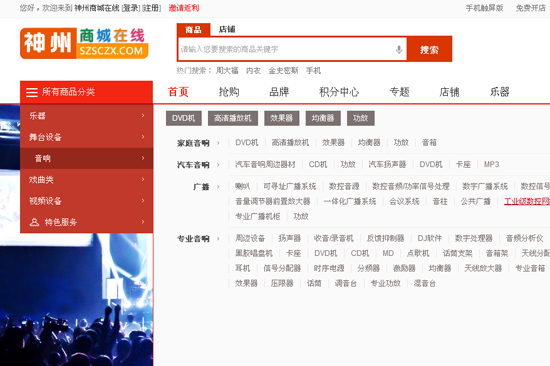The height and width of the screenshot is (366, 550).
Task: Expand the 乐器 category arrow
Action: 143,115
